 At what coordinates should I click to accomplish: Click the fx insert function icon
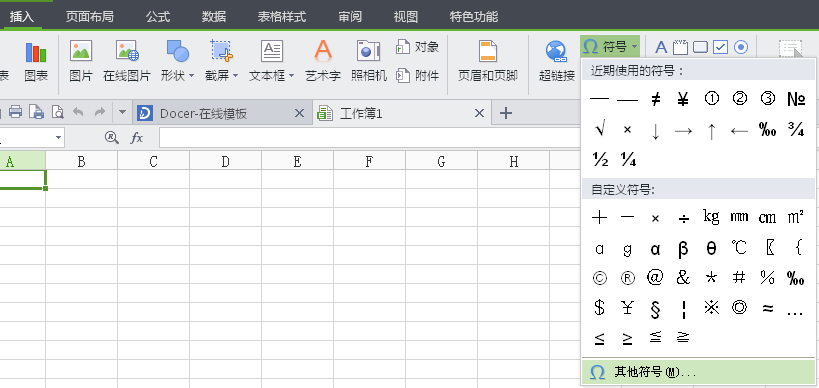(136, 138)
